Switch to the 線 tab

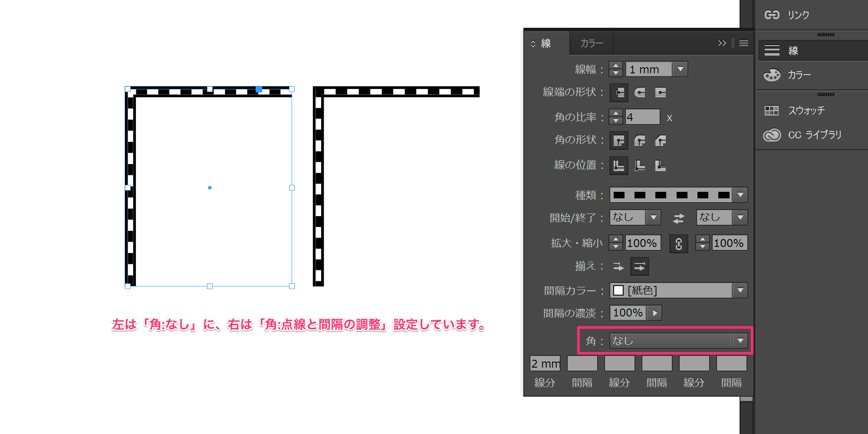[547, 43]
